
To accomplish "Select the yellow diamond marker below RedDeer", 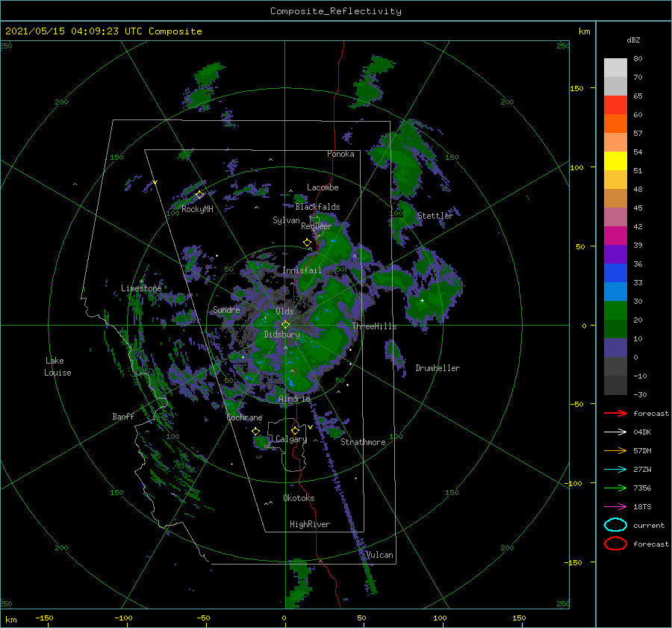I will [308, 243].
